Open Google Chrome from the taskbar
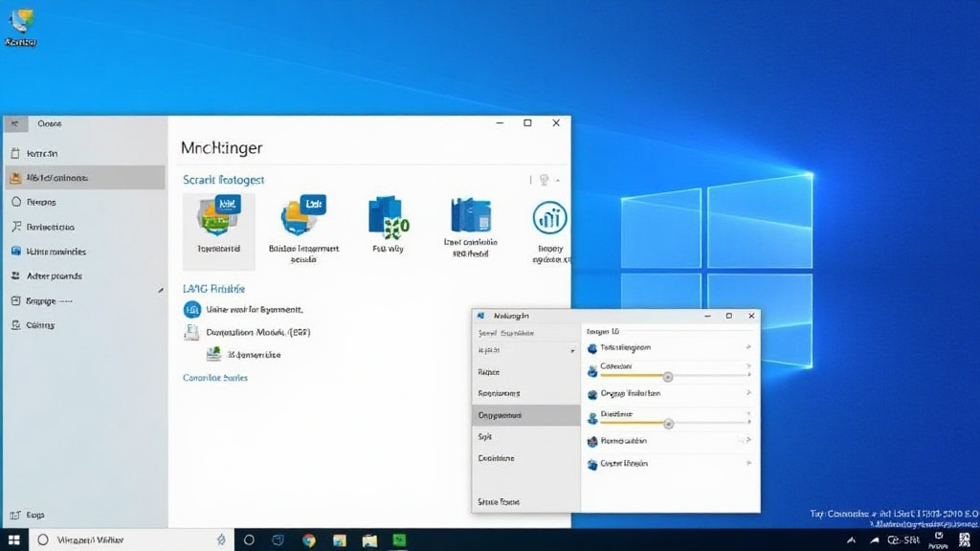Viewport: 980px width, 551px height. (x=308, y=540)
